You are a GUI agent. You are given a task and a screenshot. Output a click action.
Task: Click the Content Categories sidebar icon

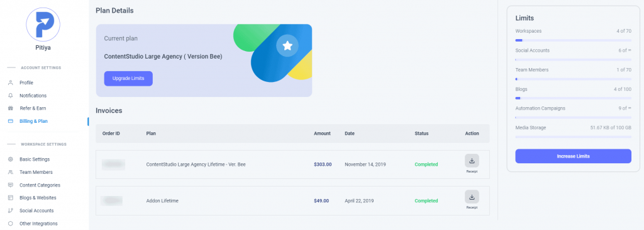click(x=11, y=185)
